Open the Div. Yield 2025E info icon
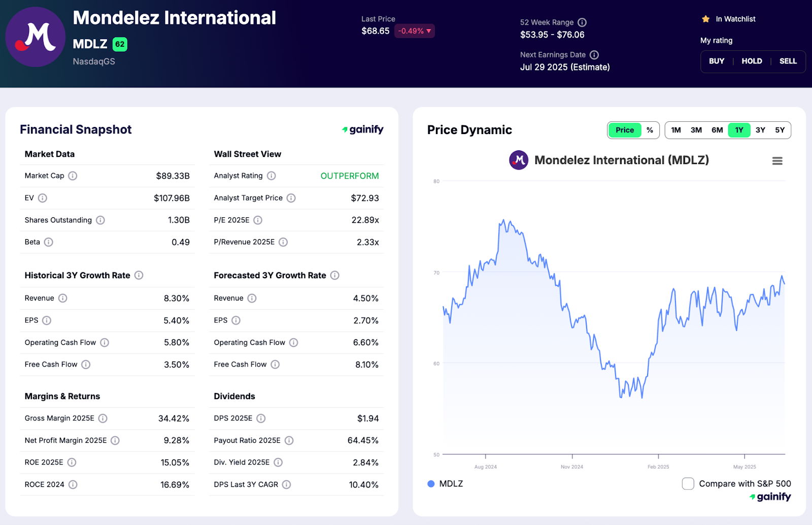Viewport: 812px width, 525px height. (x=278, y=462)
